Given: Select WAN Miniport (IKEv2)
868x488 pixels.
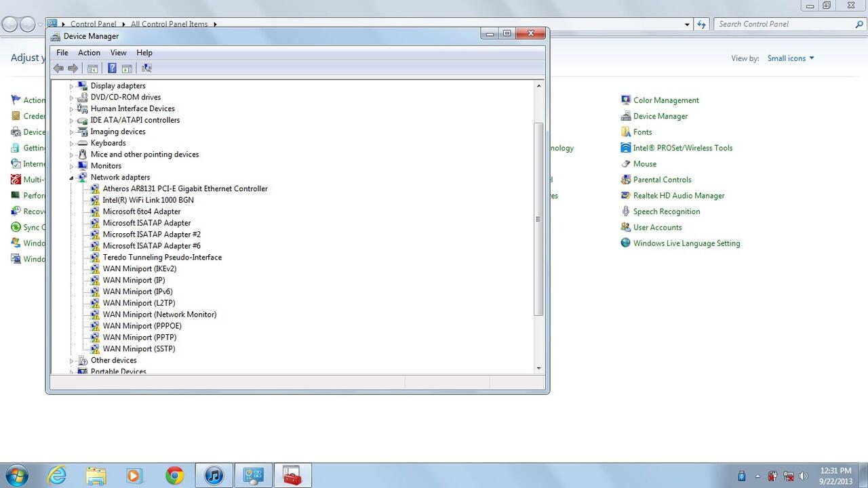Looking at the screenshot, I should pyautogui.click(x=140, y=269).
